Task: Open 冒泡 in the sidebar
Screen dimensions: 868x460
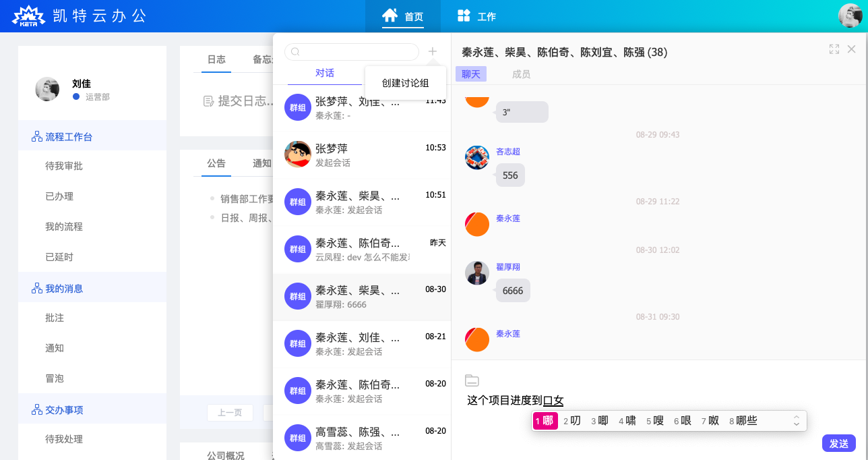Action: pyautogui.click(x=55, y=378)
